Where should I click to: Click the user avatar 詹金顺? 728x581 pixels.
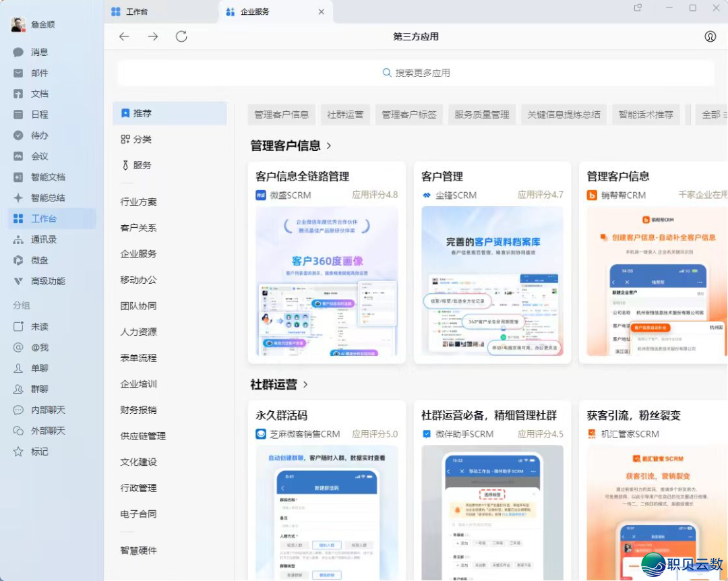point(18,25)
